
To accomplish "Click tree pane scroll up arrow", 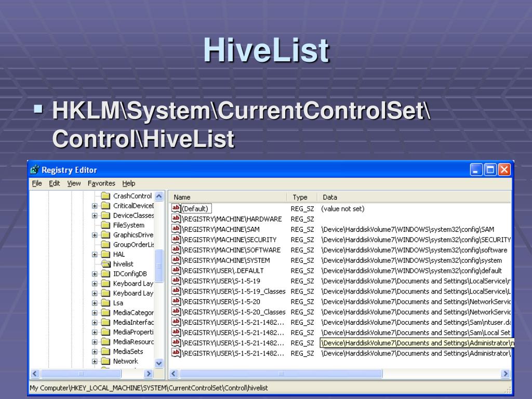I will pyautogui.click(x=159, y=196).
